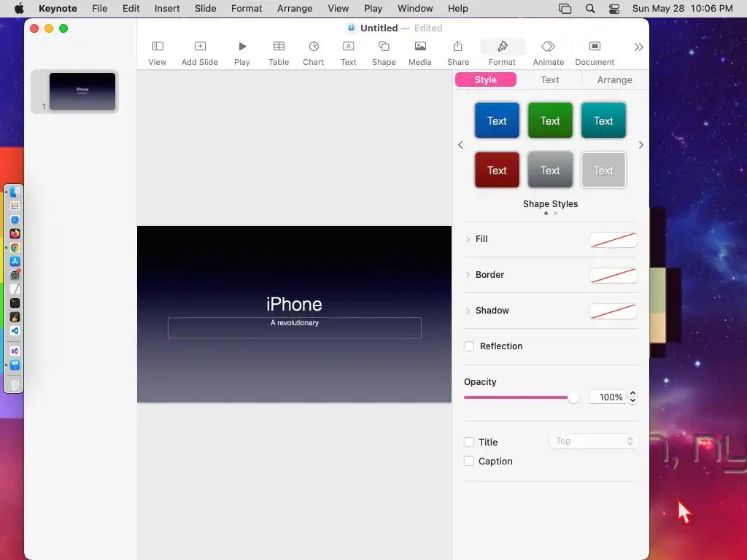Open App Store from the Dock
This screenshot has width=747, height=560.
pos(15,261)
